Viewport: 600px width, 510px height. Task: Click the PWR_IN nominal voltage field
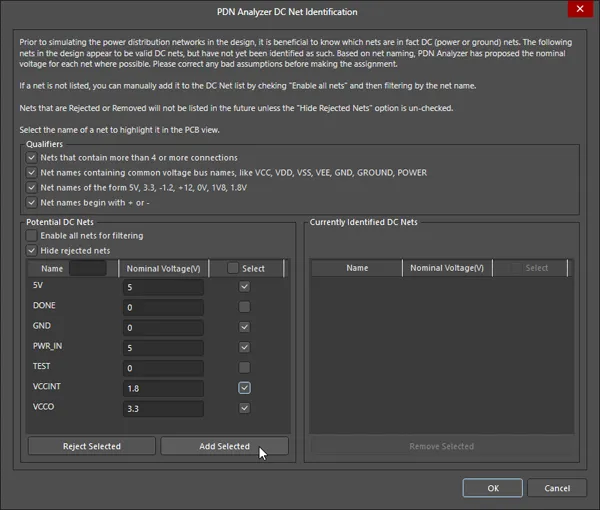point(163,348)
